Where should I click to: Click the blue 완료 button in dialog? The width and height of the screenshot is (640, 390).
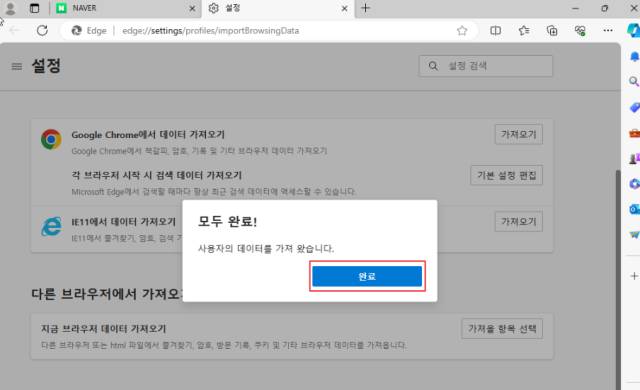[x=367, y=276]
